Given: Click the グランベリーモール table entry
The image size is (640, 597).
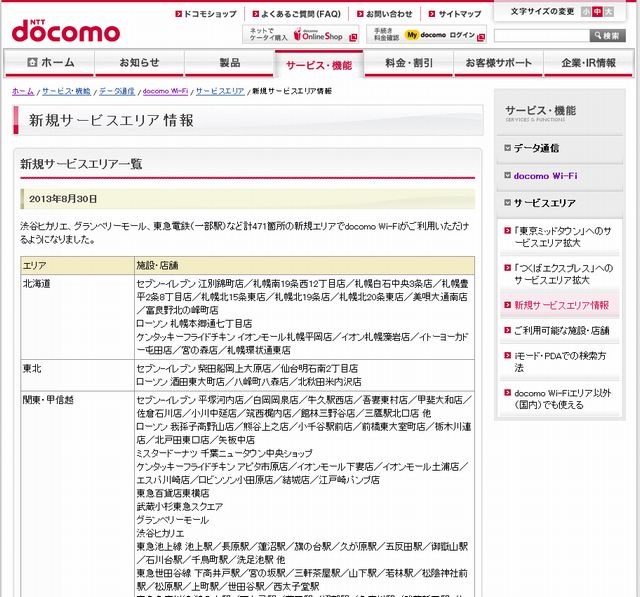Looking at the screenshot, I should pos(172,520).
